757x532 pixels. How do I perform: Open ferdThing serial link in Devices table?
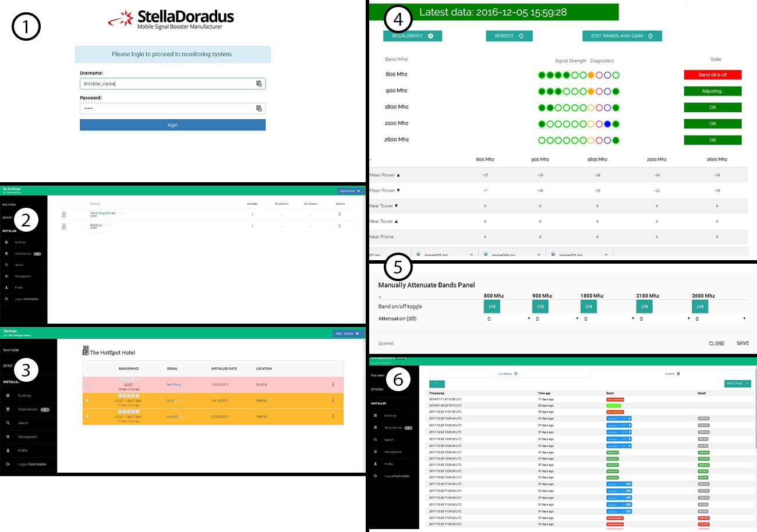175,384
